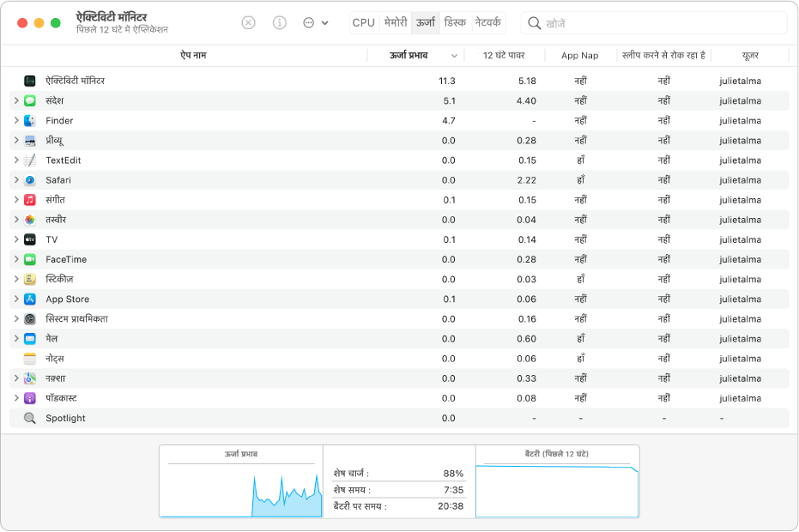Image resolution: width=799 pixels, height=532 pixels.
Task: Click the TextEdit app icon
Action: 30,160
